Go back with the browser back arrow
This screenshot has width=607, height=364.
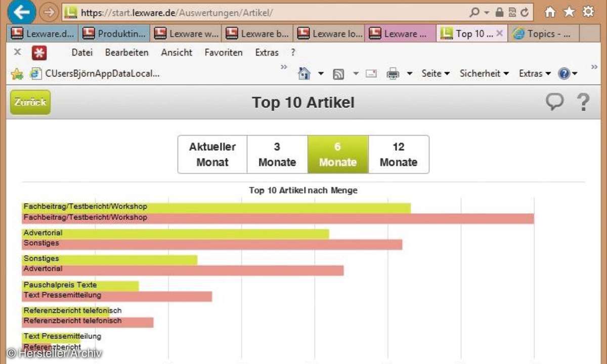22,12
